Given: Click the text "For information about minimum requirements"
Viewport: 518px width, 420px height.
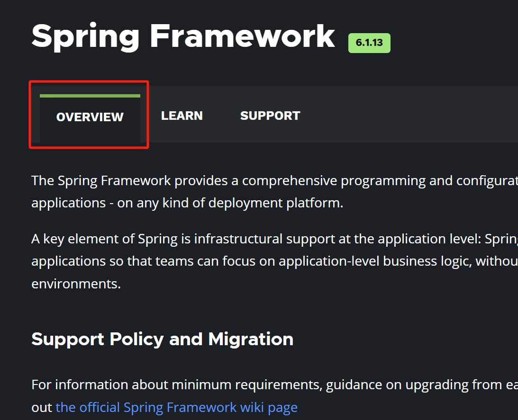Looking at the screenshot, I should coord(177,384).
